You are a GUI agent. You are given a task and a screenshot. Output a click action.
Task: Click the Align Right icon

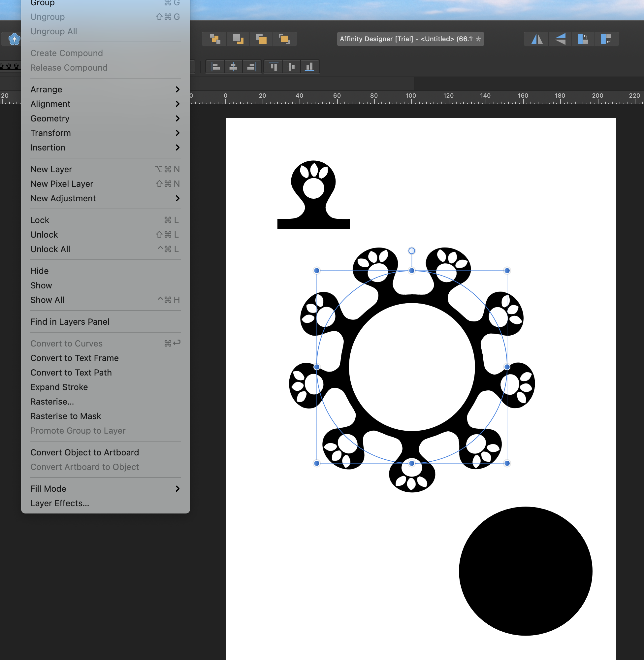pyautogui.click(x=251, y=67)
